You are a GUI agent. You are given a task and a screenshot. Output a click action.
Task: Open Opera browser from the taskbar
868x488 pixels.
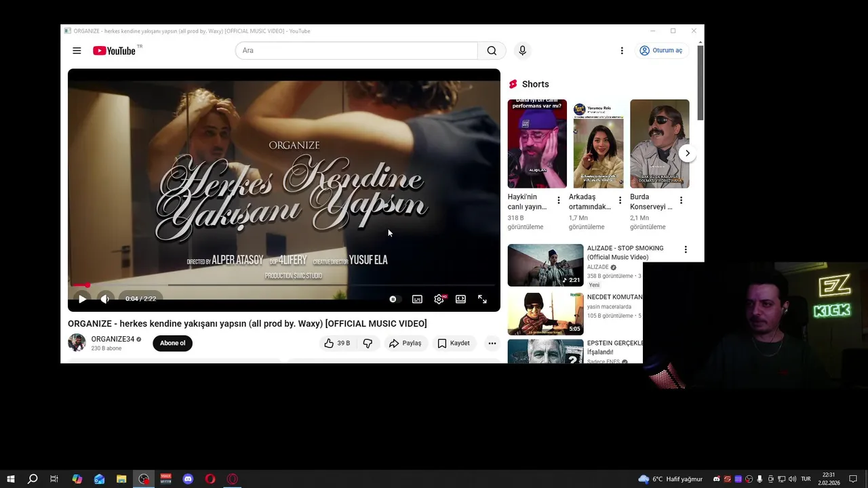point(210,479)
